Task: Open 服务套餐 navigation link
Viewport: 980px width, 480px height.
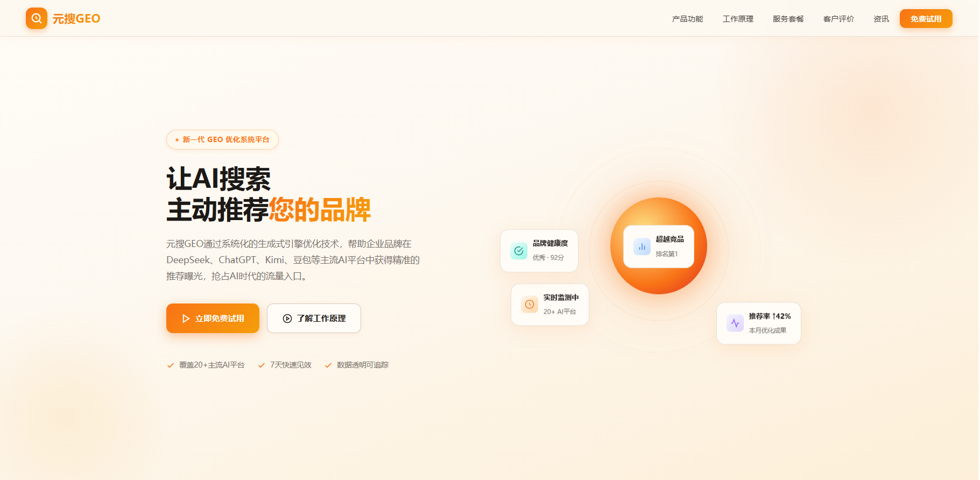Action: tap(788, 19)
